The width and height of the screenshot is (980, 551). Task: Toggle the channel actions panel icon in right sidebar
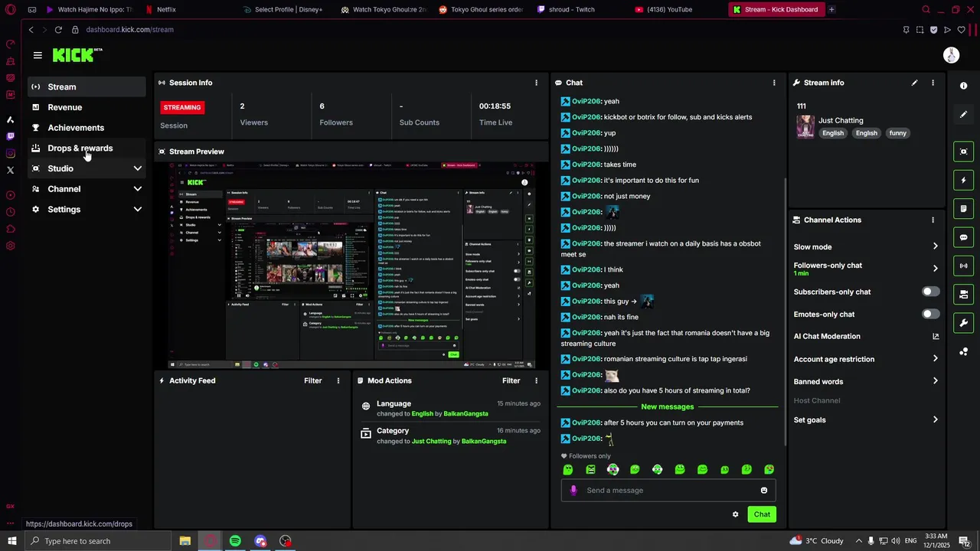click(963, 294)
